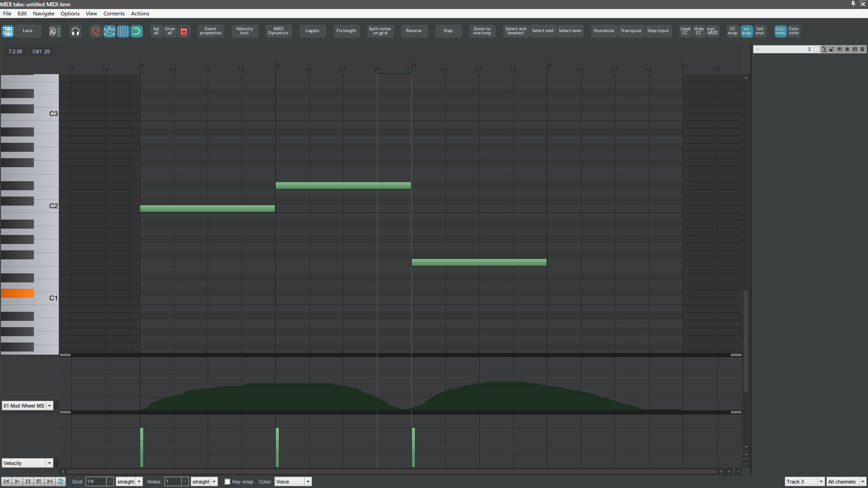Click the C#1 key on piano roll

pyautogui.click(x=17, y=293)
